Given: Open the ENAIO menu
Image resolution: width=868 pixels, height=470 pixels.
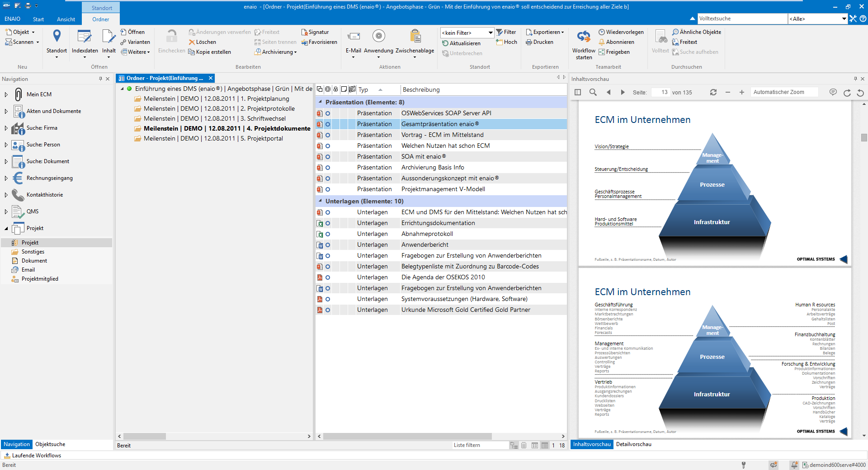Looking at the screenshot, I should (12, 19).
